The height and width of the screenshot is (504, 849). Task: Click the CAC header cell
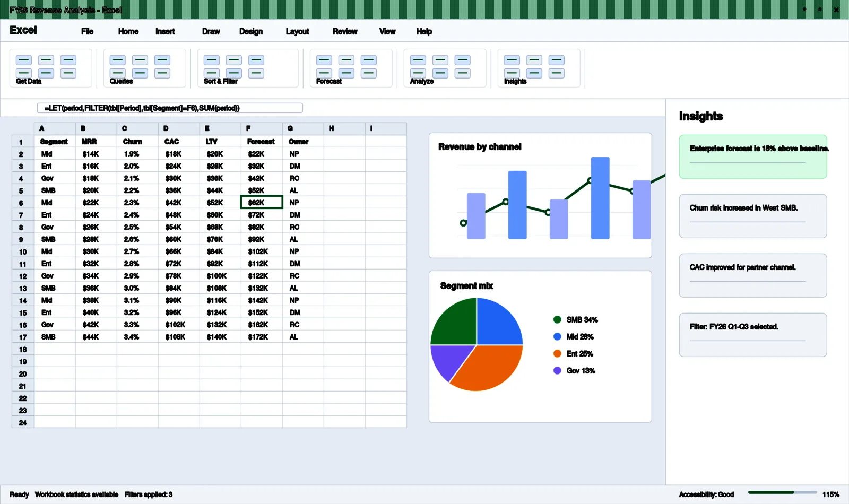click(x=179, y=142)
